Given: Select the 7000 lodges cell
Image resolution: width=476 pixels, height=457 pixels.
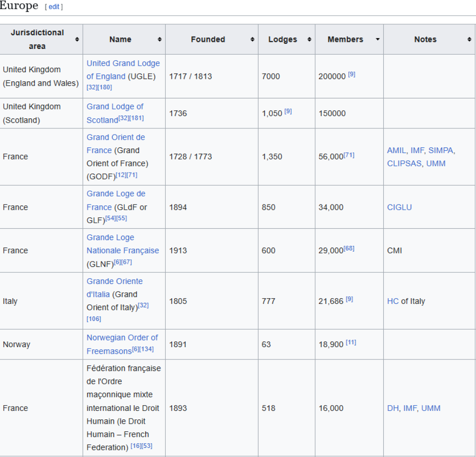Looking at the screenshot, I should [x=287, y=77].
